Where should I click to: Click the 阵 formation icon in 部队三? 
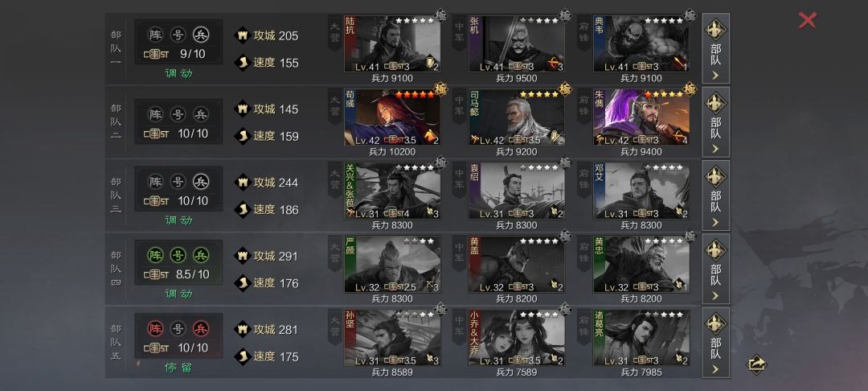[156, 181]
